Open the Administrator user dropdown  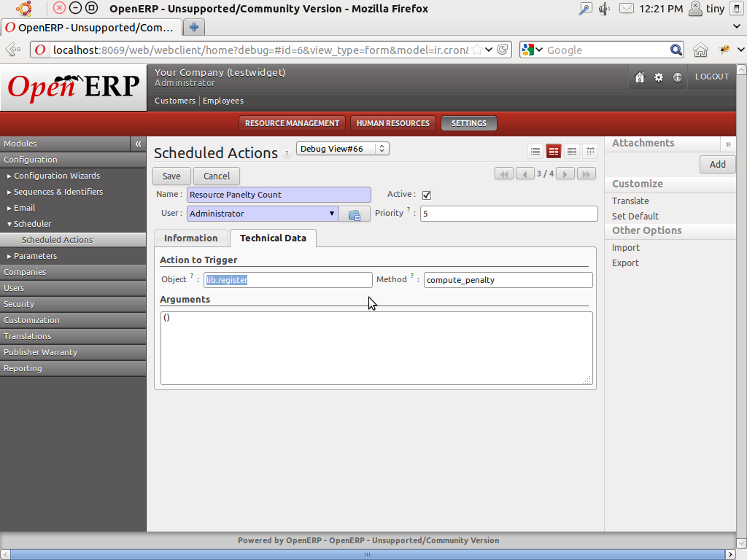[332, 213]
